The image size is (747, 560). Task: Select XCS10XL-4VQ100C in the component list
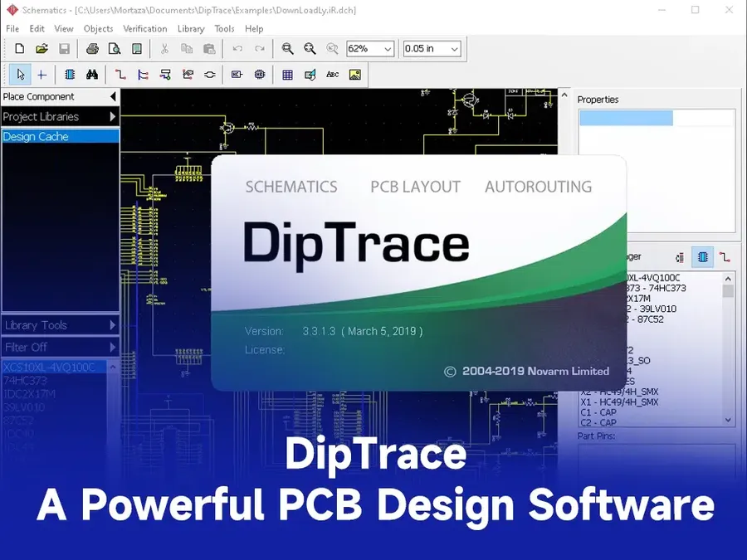pos(55,368)
